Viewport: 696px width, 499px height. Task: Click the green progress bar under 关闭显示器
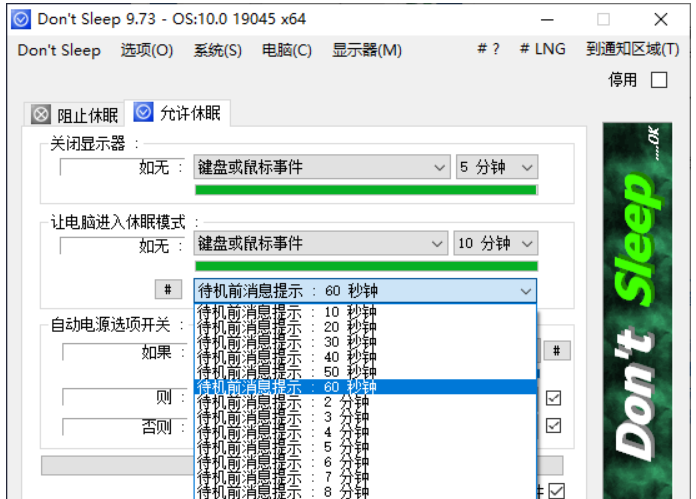366,190
